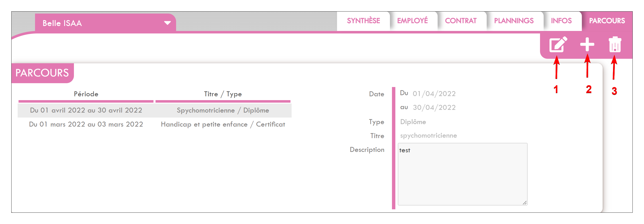Click the Titre field spychomotricienne
The width and height of the screenshot is (644, 224).
point(428,135)
